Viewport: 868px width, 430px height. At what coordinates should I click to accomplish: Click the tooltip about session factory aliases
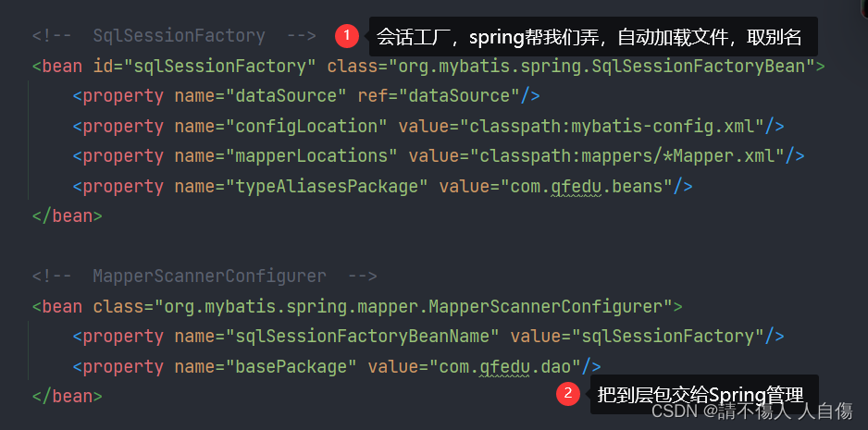(x=593, y=36)
